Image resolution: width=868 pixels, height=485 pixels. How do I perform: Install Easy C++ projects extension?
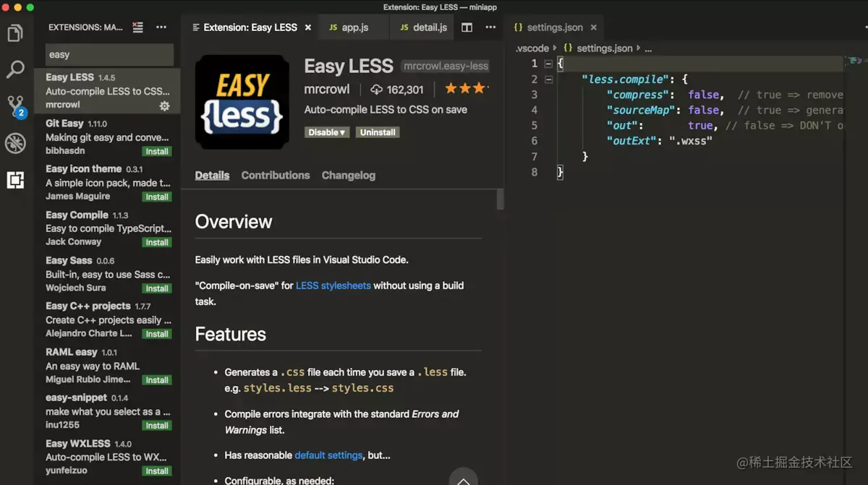[x=157, y=334]
